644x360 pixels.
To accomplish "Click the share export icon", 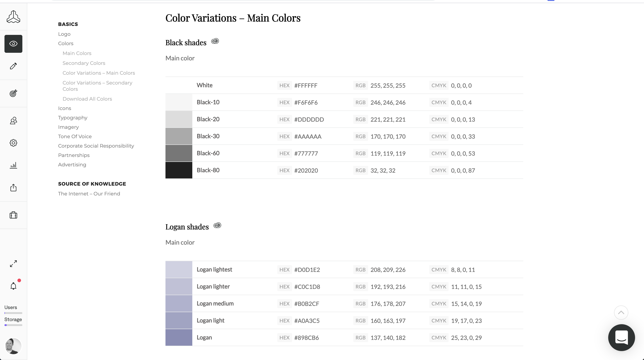I will [x=13, y=188].
